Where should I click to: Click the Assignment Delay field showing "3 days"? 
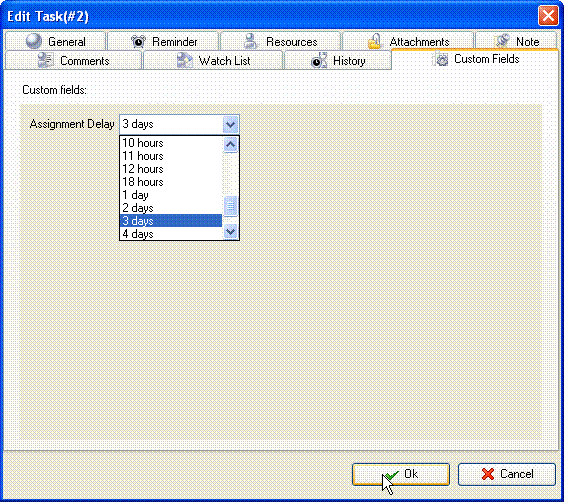click(179, 124)
